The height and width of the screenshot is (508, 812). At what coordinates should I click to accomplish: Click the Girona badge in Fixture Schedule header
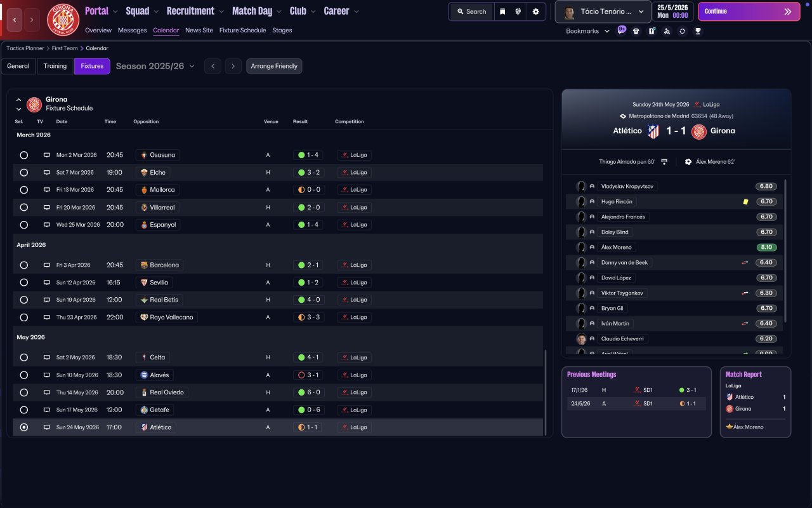coord(34,104)
